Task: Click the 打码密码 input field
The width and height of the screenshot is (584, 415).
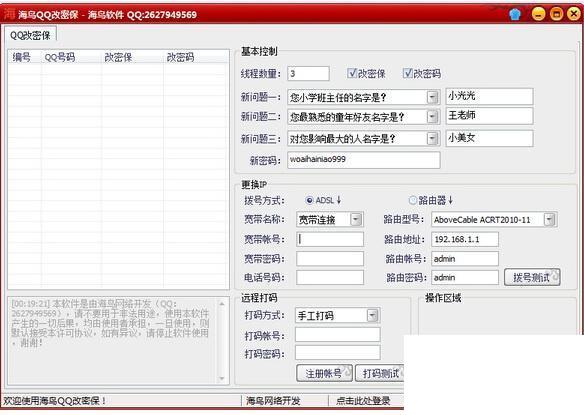Action: 337,353
